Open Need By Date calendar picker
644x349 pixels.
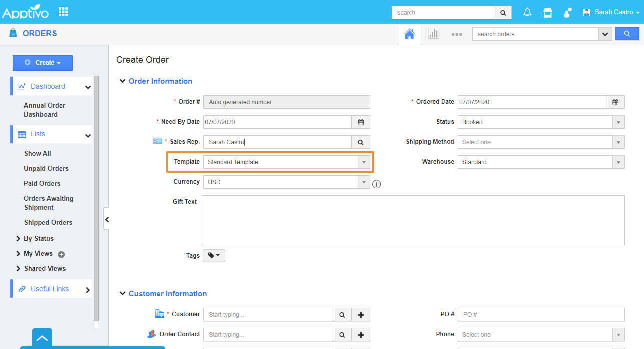pyautogui.click(x=361, y=122)
